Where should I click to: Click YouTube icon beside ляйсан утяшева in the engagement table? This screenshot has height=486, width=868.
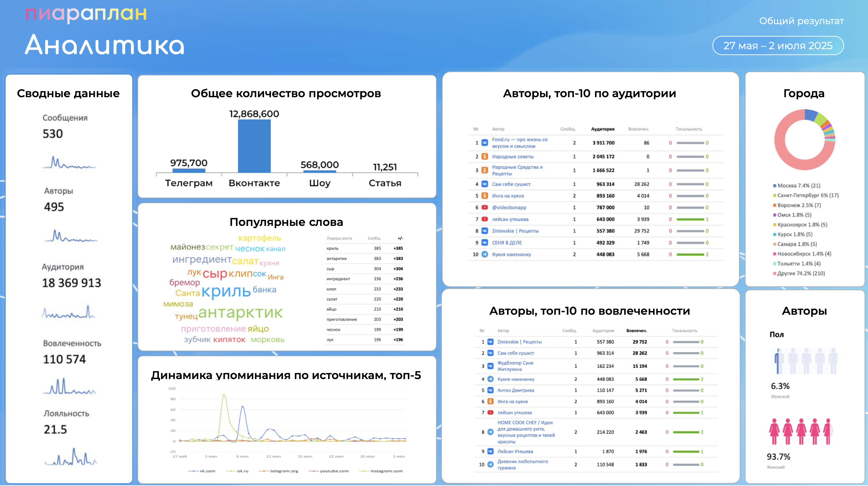(490, 413)
